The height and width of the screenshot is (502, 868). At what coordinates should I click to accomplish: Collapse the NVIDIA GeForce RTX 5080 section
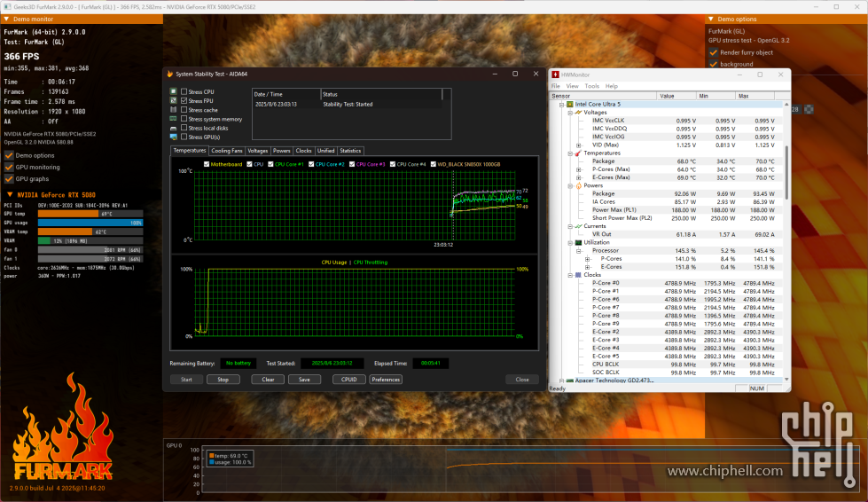click(x=10, y=195)
